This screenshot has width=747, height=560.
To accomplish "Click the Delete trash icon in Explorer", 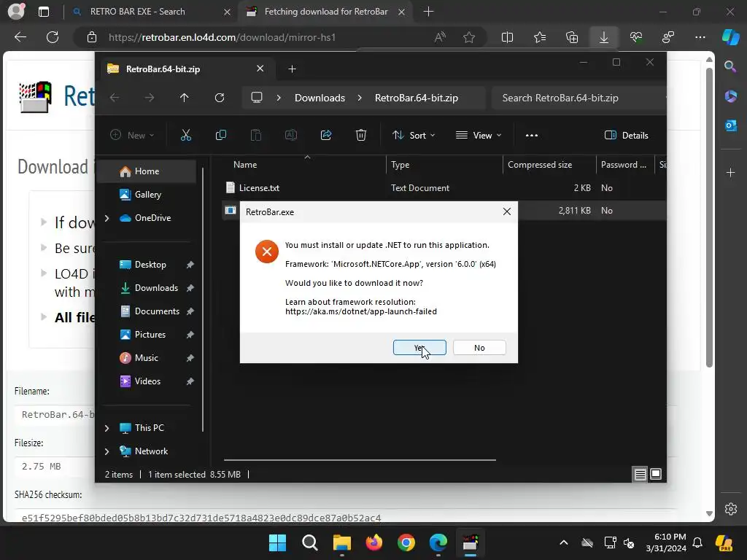I will tap(361, 135).
